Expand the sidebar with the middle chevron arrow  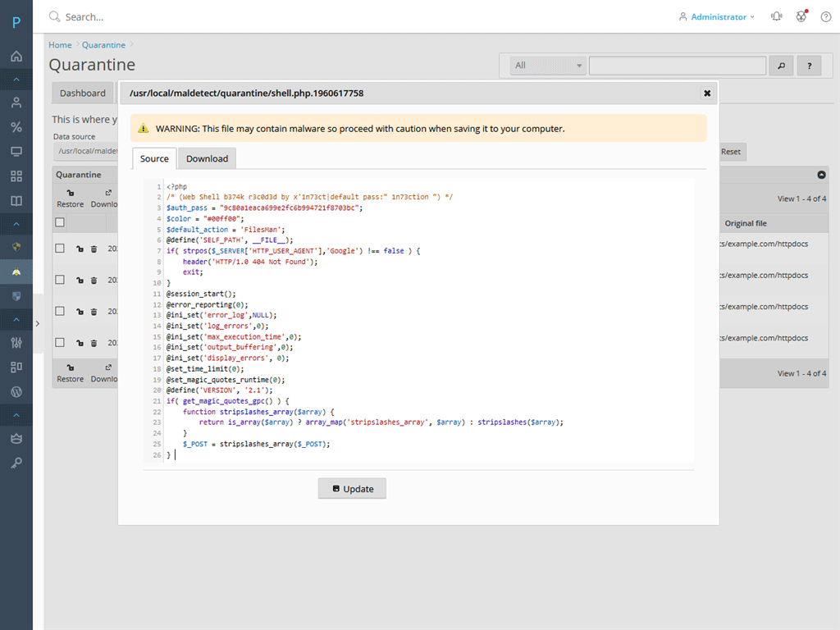coord(37,324)
